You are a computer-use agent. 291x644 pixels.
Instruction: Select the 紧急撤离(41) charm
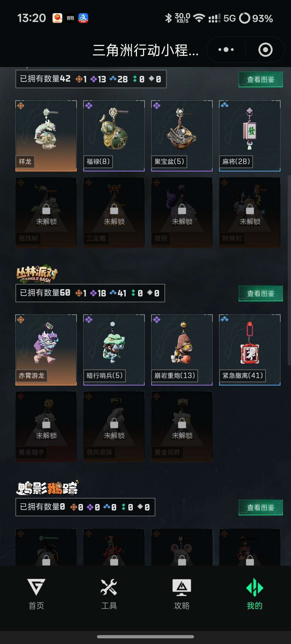(x=250, y=350)
